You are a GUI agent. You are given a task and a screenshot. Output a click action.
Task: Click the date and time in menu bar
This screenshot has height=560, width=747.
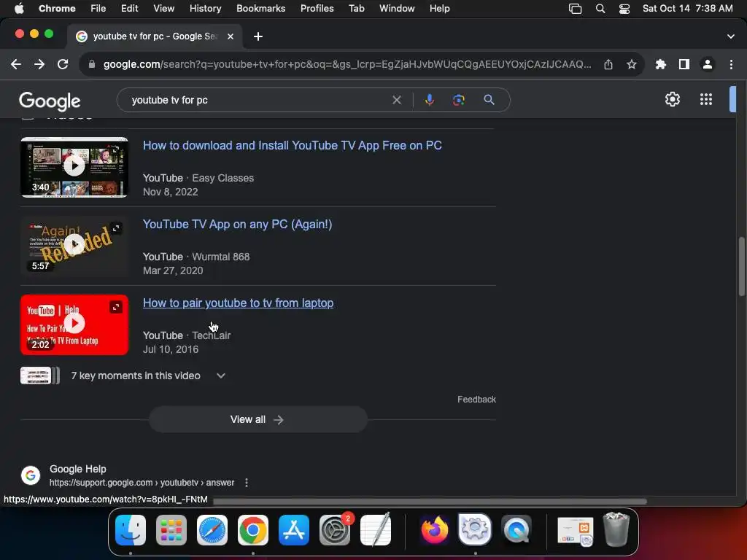[687, 9]
